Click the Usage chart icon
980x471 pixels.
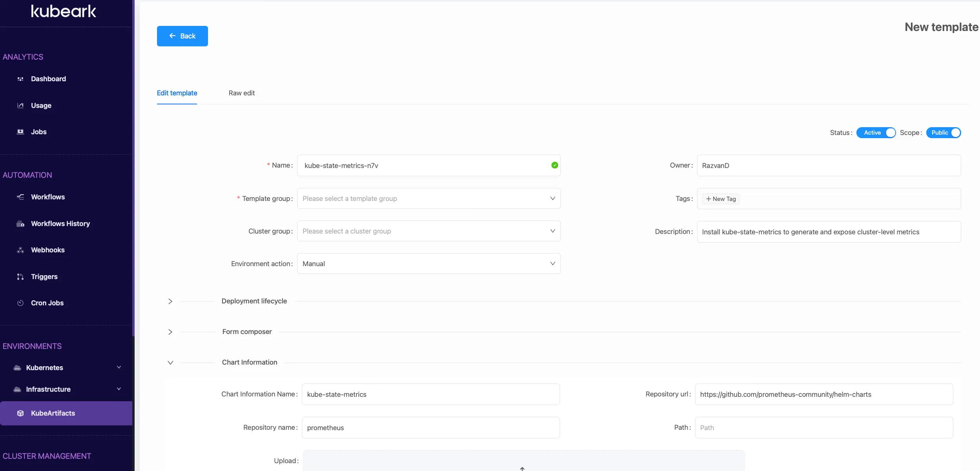pos(20,106)
